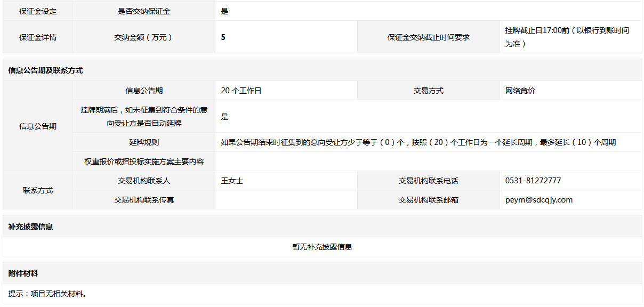Click the 交纳金额（万元） label cell

(144, 37)
